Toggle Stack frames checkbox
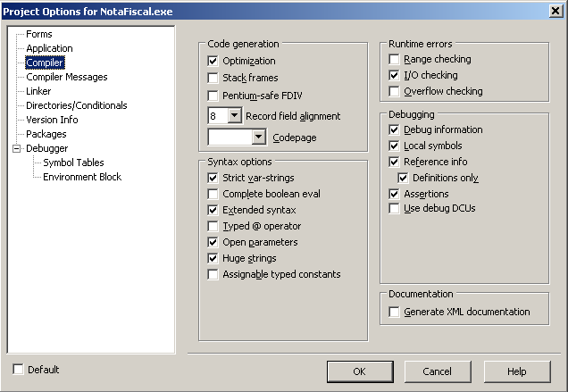Screen dimensions: 568x392 tap(213, 78)
